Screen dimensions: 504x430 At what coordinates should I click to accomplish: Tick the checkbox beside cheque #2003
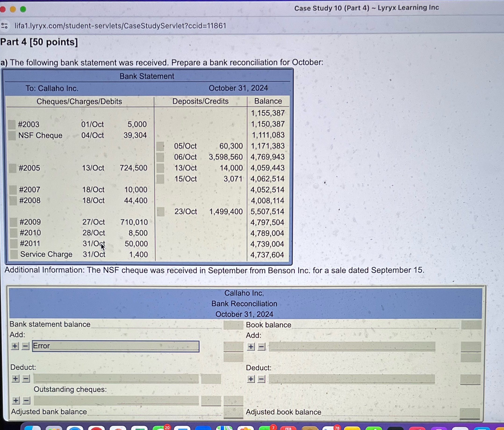pyautogui.click(x=12, y=124)
